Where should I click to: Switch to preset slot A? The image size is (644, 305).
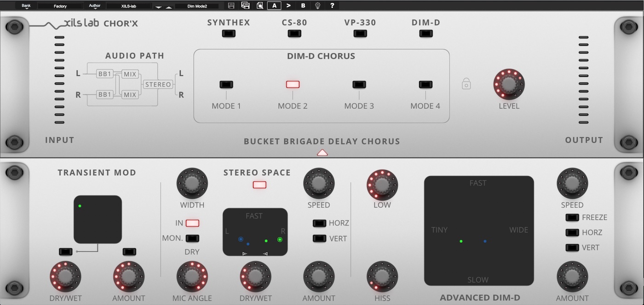[x=274, y=6]
